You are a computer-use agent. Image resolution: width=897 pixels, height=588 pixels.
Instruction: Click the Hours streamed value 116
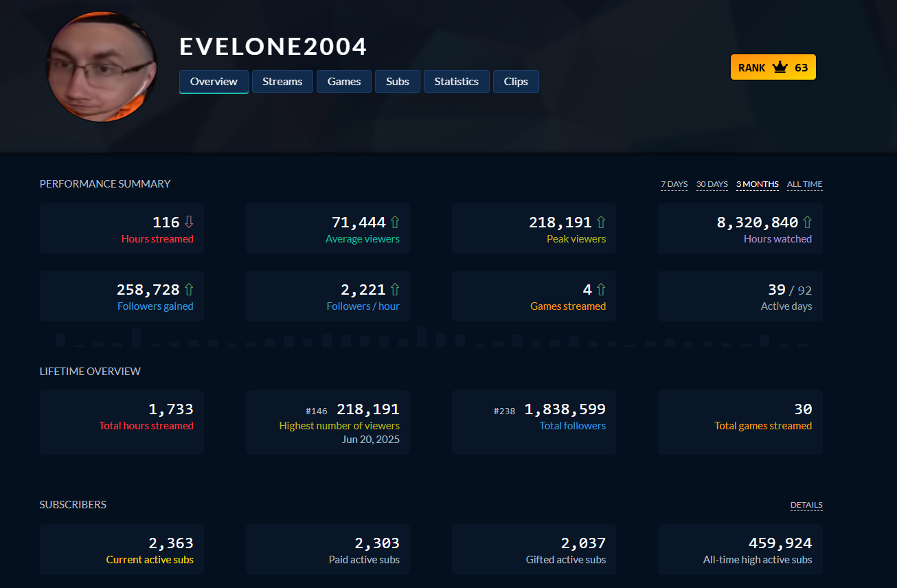click(166, 222)
